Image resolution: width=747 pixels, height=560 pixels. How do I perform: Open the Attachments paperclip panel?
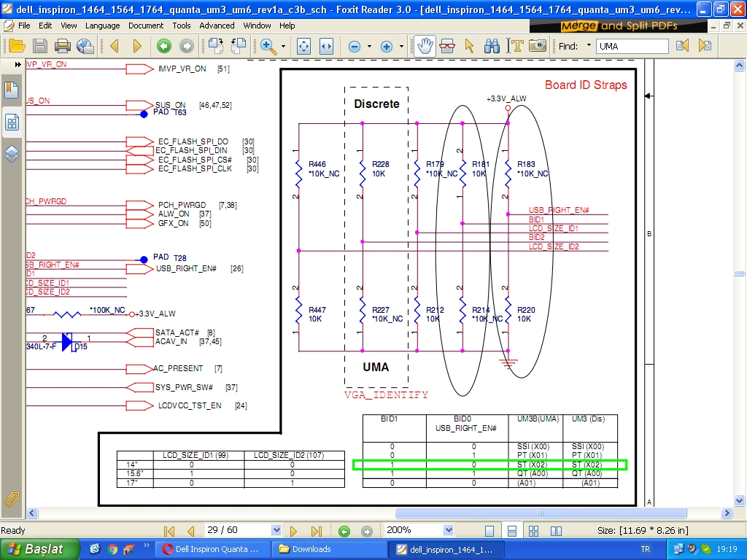point(12,499)
